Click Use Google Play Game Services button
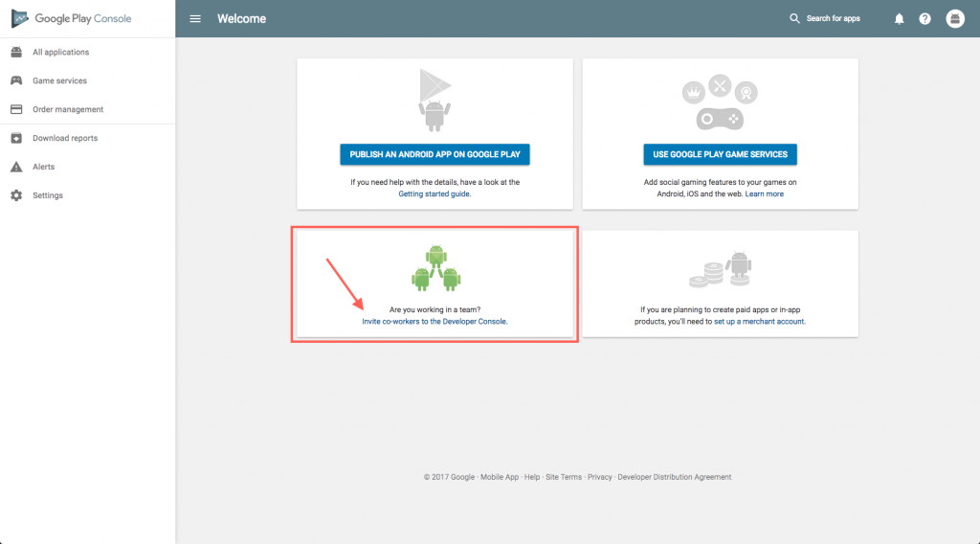The image size is (980, 544). (720, 154)
